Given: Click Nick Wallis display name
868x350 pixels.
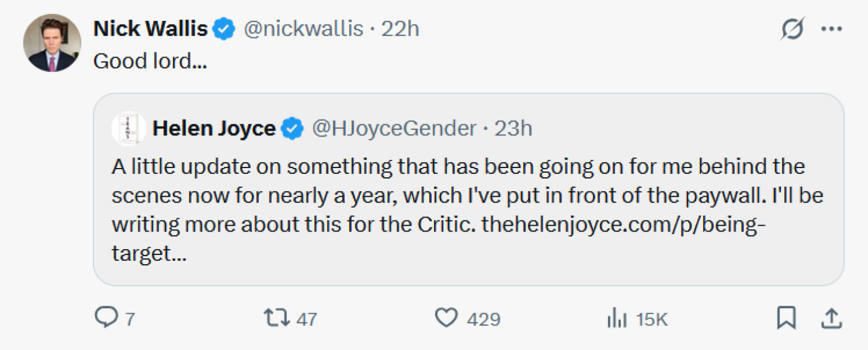Looking at the screenshot, I should pyautogui.click(x=151, y=29).
